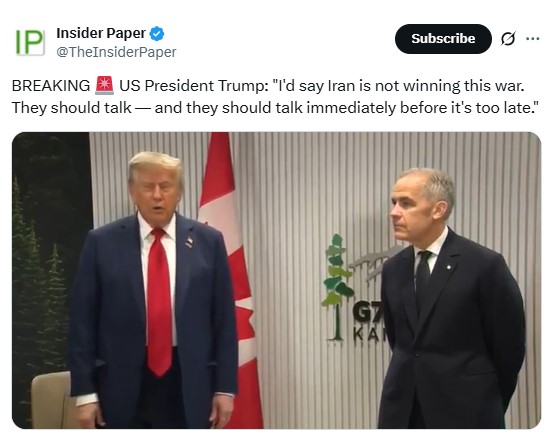This screenshot has height=434, width=550.
Task: Click the green tree graphic in the G7 logo
Action: coord(337,287)
